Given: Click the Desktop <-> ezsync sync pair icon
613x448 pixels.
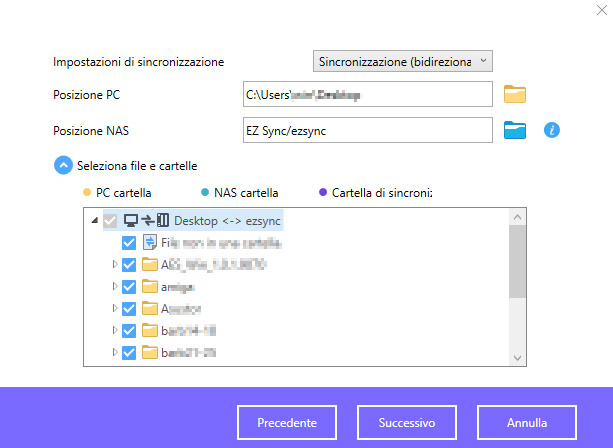Looking at the screenshot, I should pyautogui.click(x=145, y=220).
